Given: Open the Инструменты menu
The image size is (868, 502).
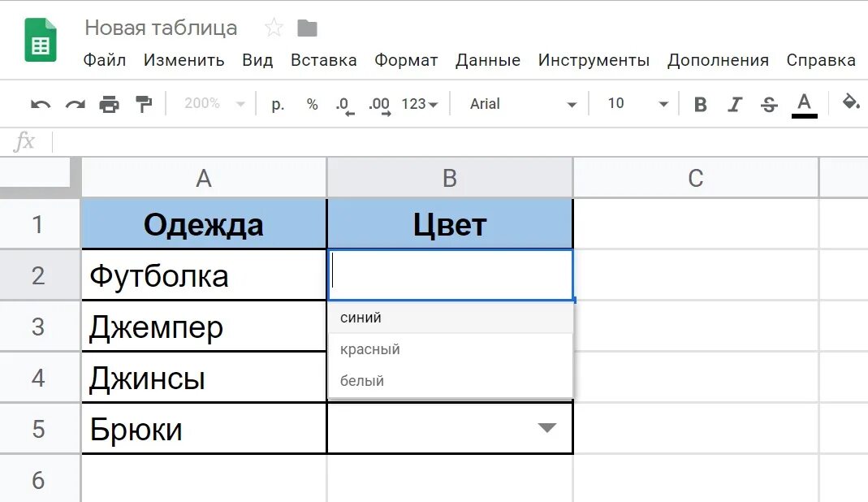Looking at the screenshot, I should (x=594, y=60).
